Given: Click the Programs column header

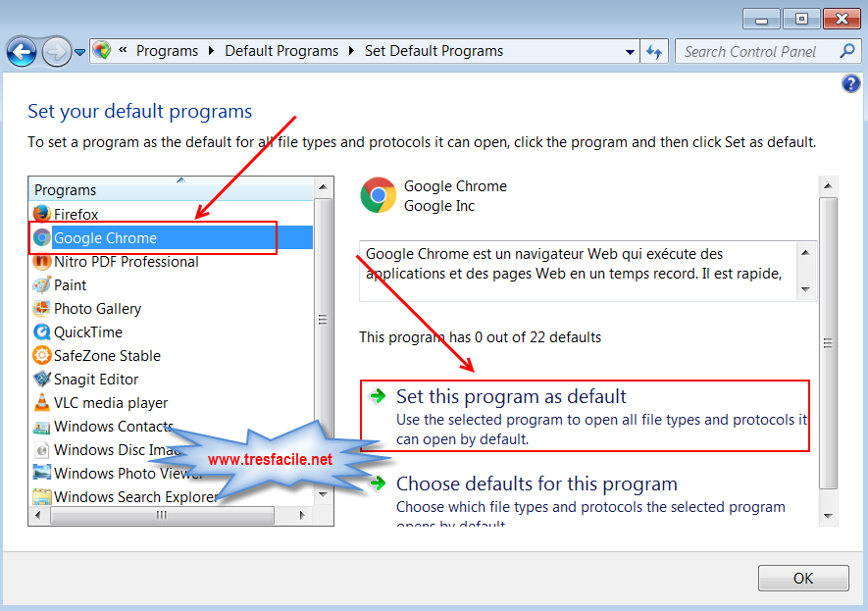Looking at the screenshot, I should (x=172, y=190).
